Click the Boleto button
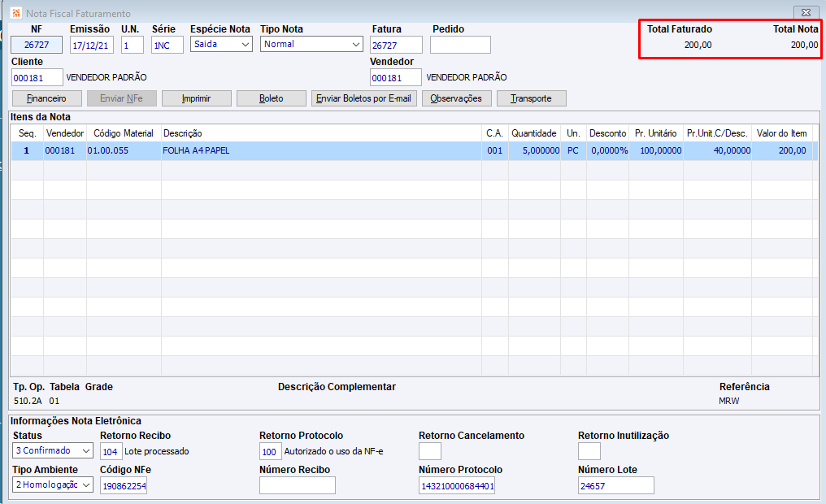 point(272,98)
